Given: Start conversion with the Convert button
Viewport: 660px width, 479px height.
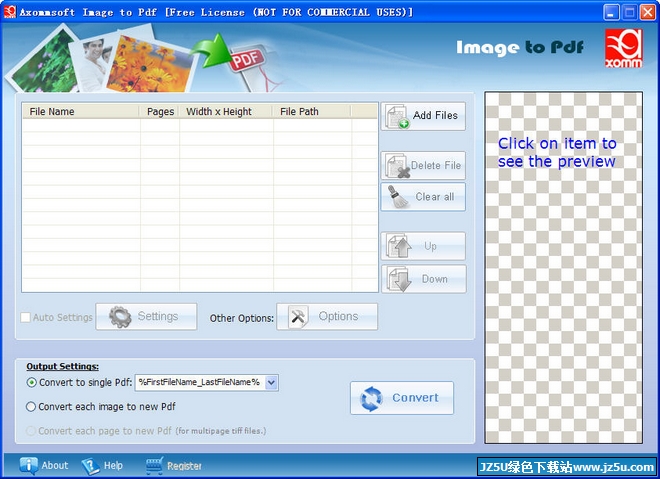Looking at the screenshot, I should point(402,398).
